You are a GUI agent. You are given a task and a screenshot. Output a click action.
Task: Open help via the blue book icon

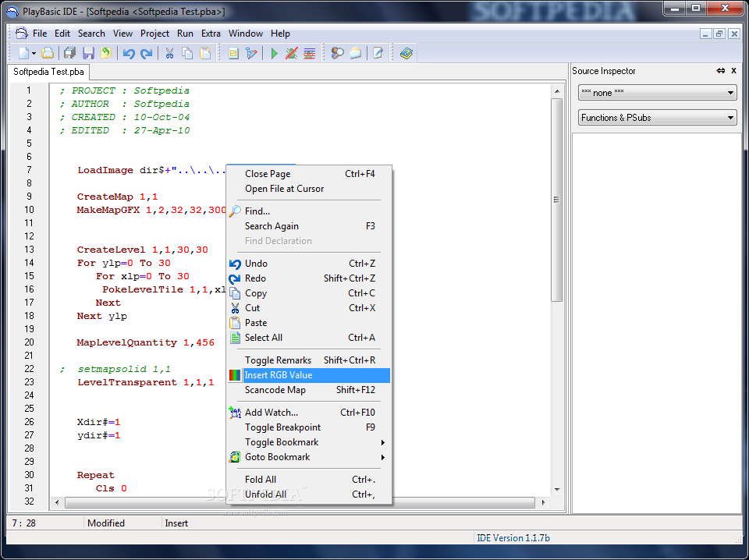(406, 54)
